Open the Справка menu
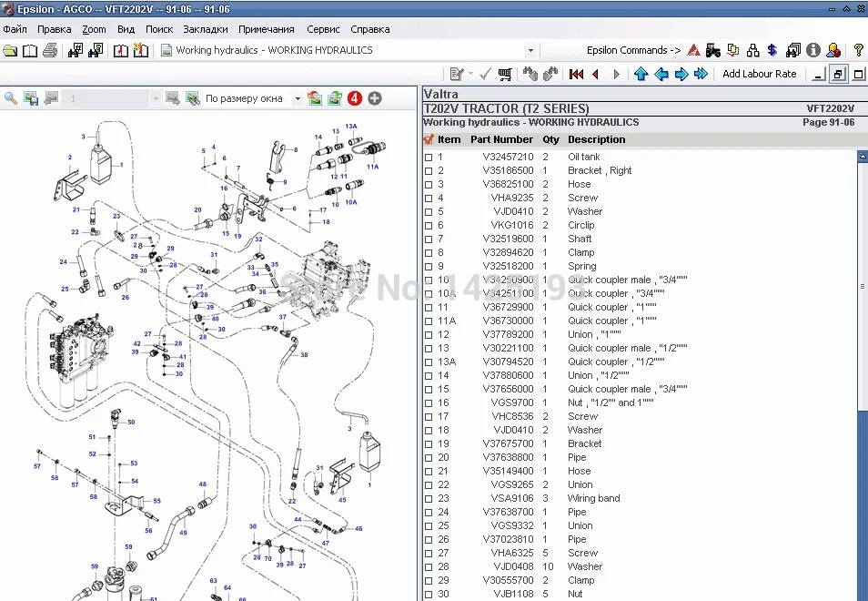The image size is (868, 601). pyautogui.click(x=369, y=29)
